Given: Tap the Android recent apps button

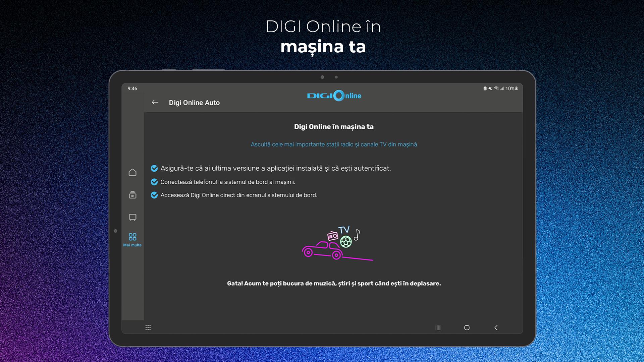Looking at the screenshot, I should [x=438, y=327].
